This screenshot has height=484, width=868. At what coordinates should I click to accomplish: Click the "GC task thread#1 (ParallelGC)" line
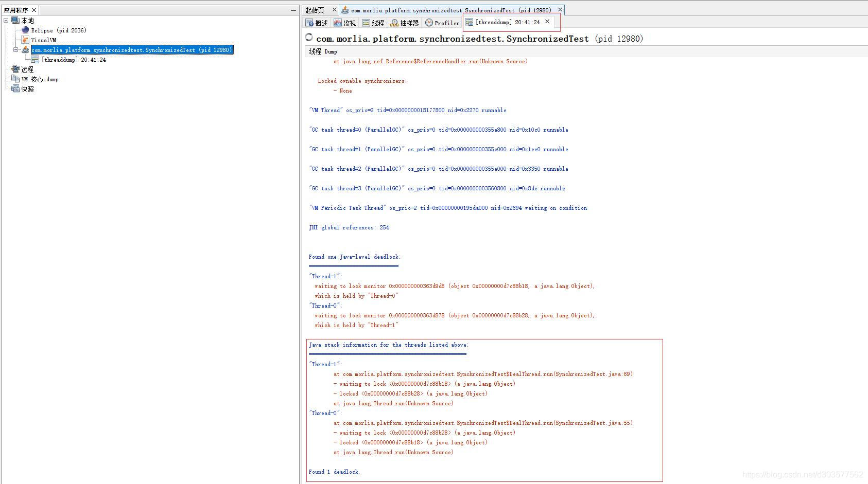tap(439, 149)
